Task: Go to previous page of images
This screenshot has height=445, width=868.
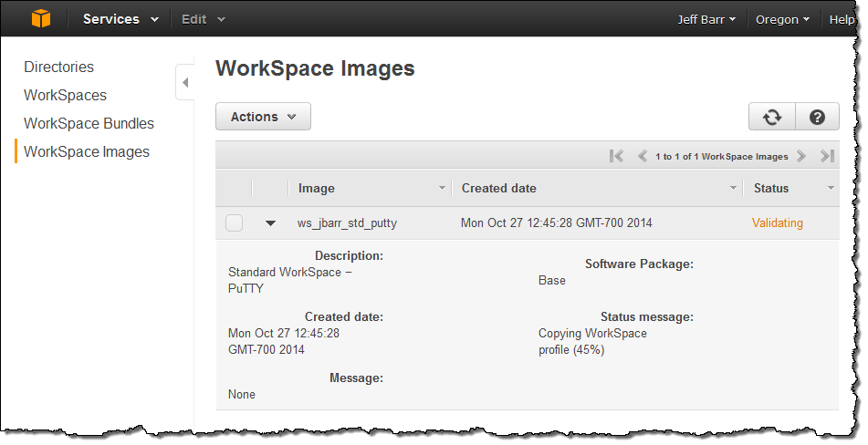Action: (x=642, y=156)
